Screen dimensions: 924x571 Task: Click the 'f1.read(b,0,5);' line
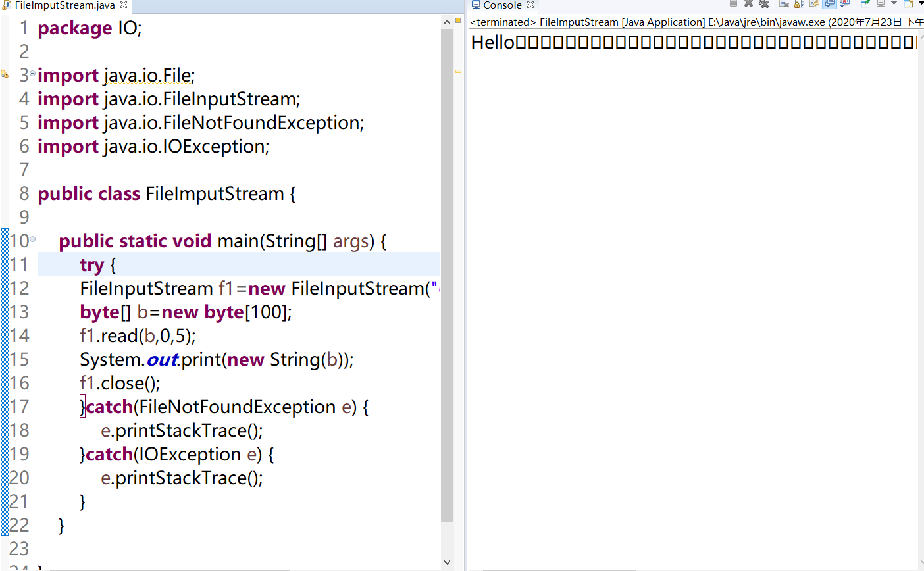pos(138,336)
